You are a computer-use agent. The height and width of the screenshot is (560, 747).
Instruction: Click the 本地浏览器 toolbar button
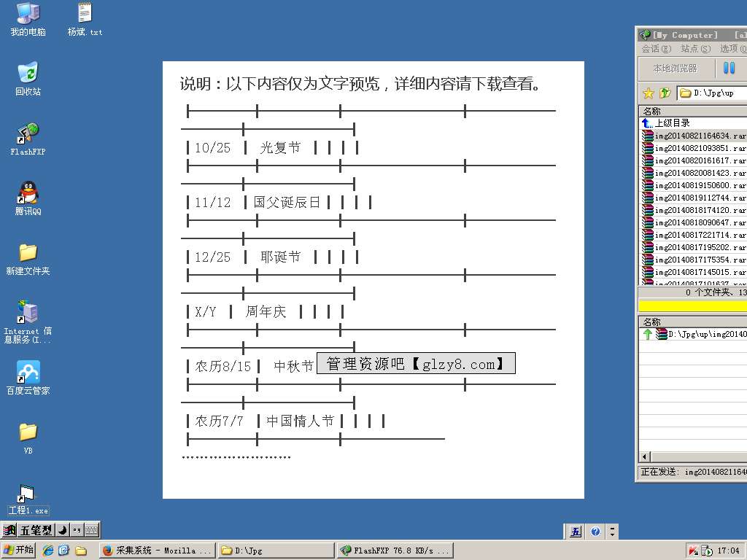tap(676, 68)
